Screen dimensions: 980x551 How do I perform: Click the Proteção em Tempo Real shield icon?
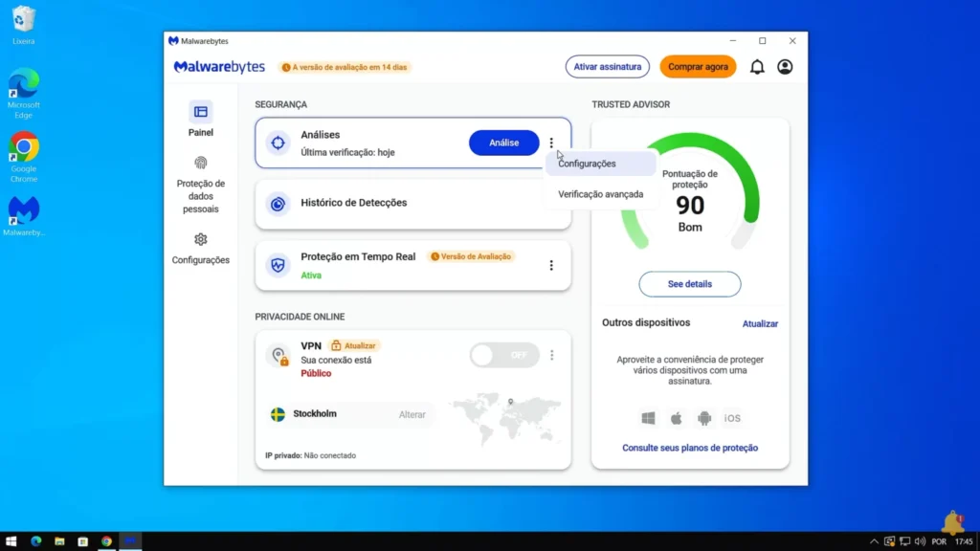(x=278, y=265)
